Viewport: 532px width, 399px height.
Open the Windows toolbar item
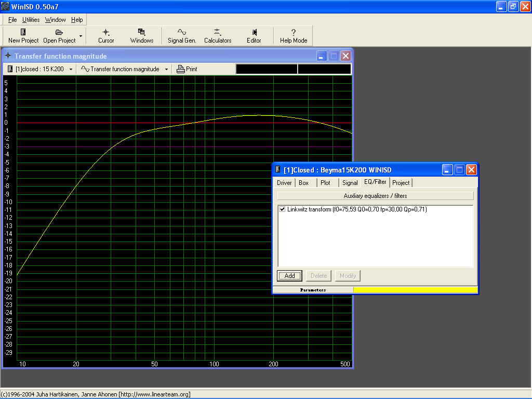point(141,35)
